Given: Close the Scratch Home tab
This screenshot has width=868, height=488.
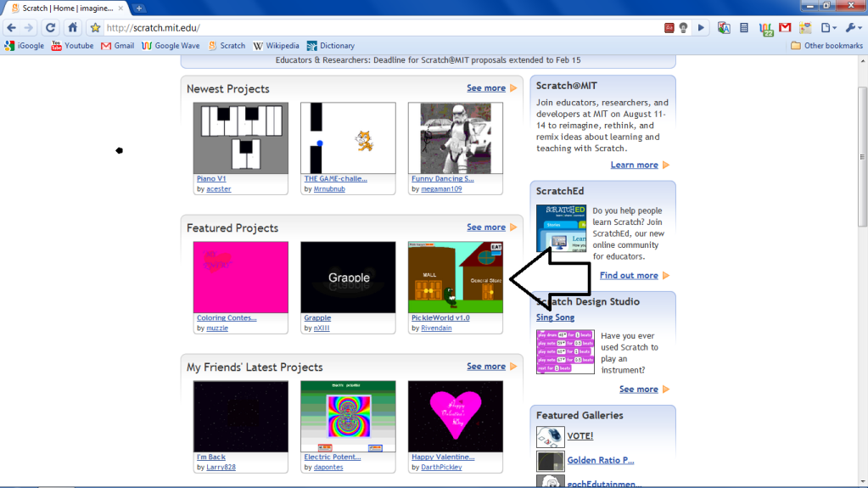Looking at the screenshot, I should (x=120, y=8).
